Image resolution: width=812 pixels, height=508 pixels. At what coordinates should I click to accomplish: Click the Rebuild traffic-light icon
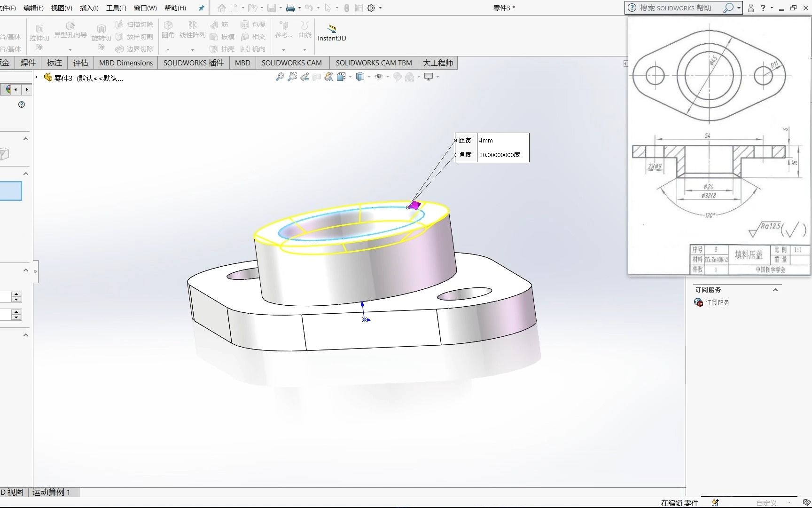pyautogui.click(x=346, y=8)
